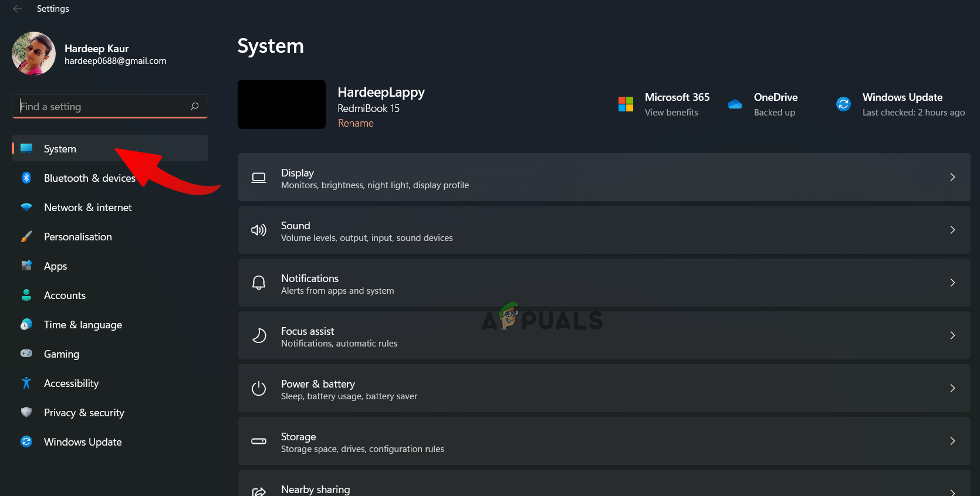Open the Accessibility figure icon
This screenshot has height=496, width=980.
tap(26, 383)
